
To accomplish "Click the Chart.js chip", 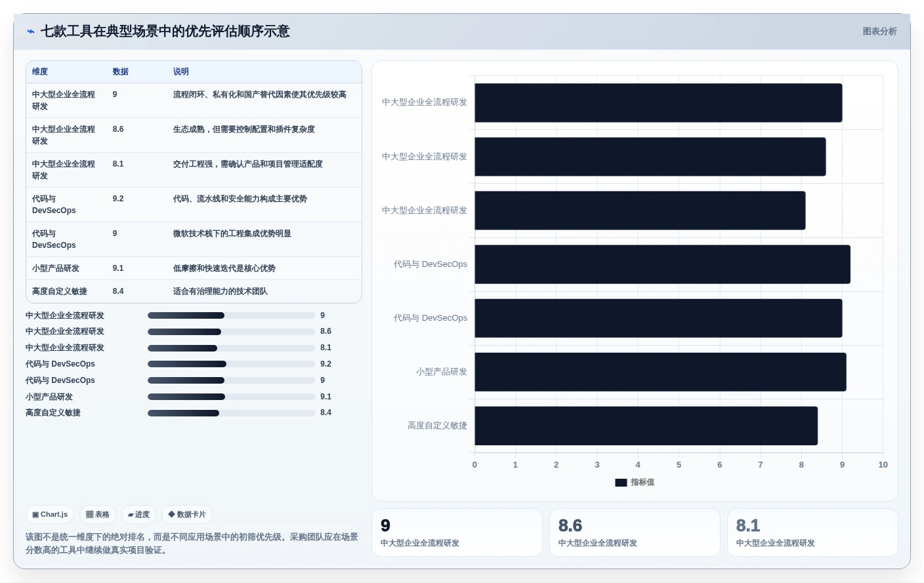I will pyautogui.click(x=50, y=515).
